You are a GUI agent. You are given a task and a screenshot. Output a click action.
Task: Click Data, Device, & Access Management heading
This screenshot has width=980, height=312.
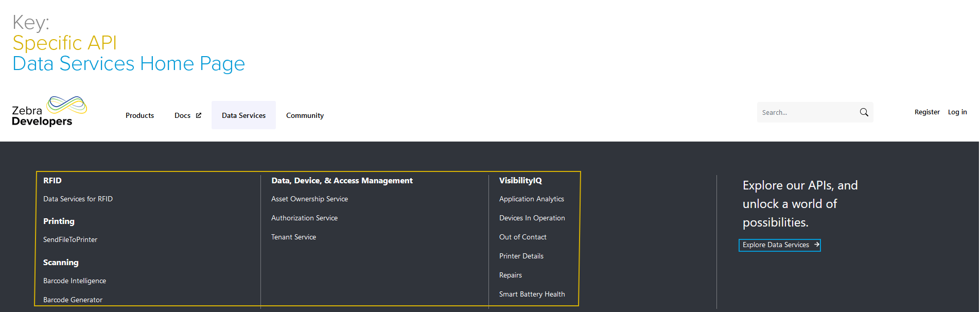coord(342,180)
